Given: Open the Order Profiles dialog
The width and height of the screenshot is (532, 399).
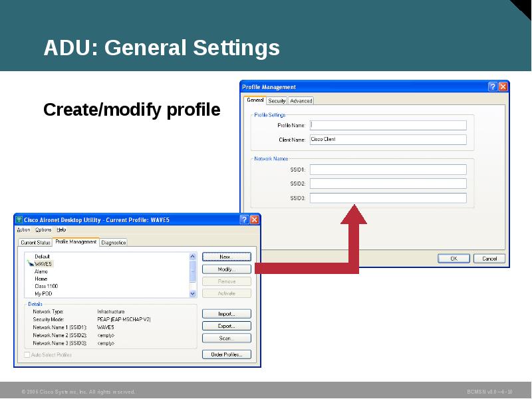Looking at the screenshot, I should tap(226, 353).
